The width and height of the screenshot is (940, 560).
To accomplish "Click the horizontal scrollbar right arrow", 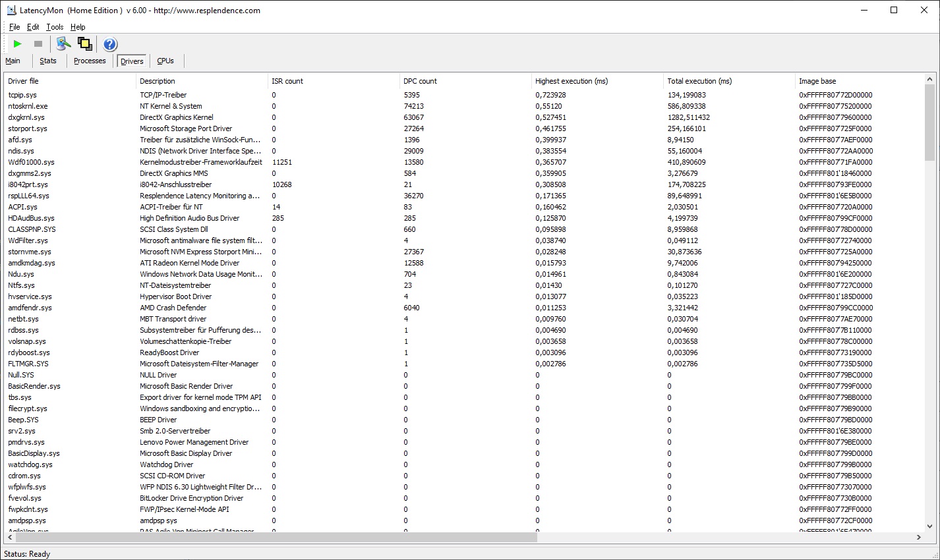I will [918, 537].
